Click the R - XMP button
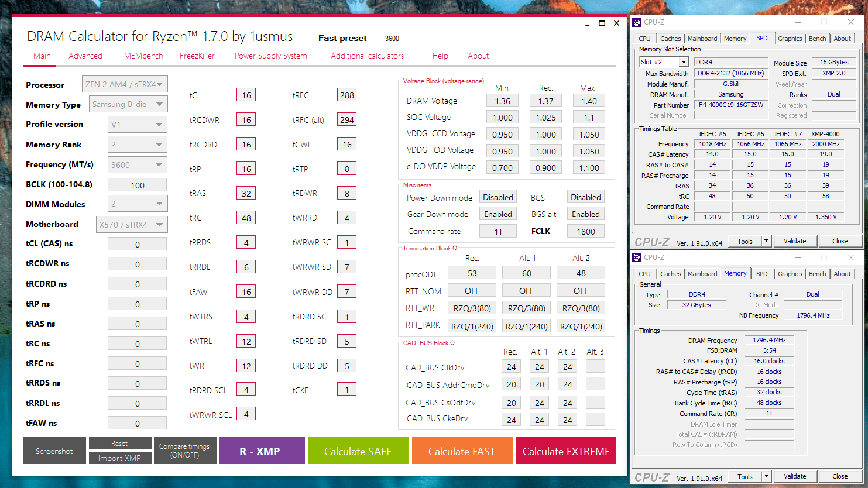This screenshot has width=868, height=488. click(262, 451)
